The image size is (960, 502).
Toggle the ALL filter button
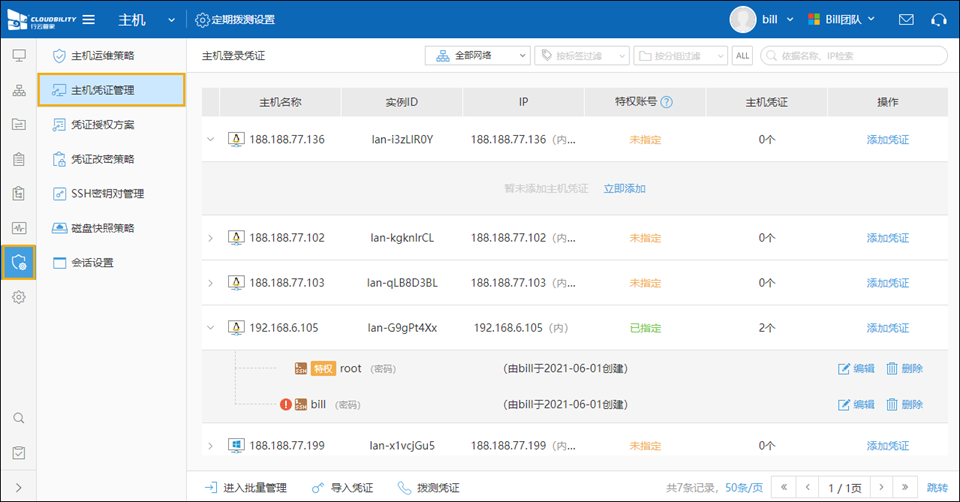click(x=742, y=56)
